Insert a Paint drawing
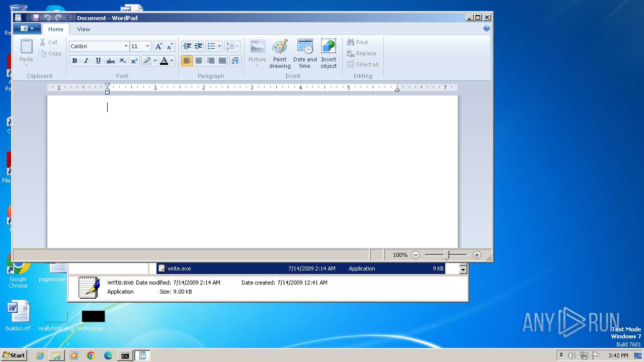Screen dimensions: 644x362 pyautogui.click(x=280, y=53)
